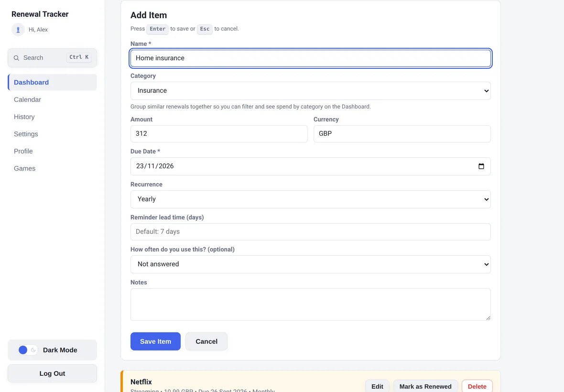Click the Ctrl K shortcut badge

coord(79,57)
